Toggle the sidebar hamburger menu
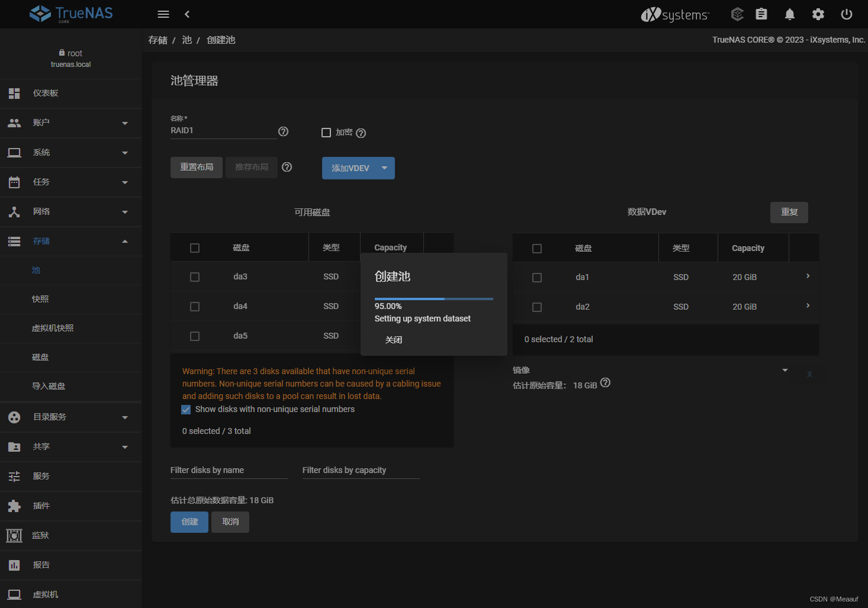Image resolution: width=868 pixels, height=608 pixels. (163, 14)
